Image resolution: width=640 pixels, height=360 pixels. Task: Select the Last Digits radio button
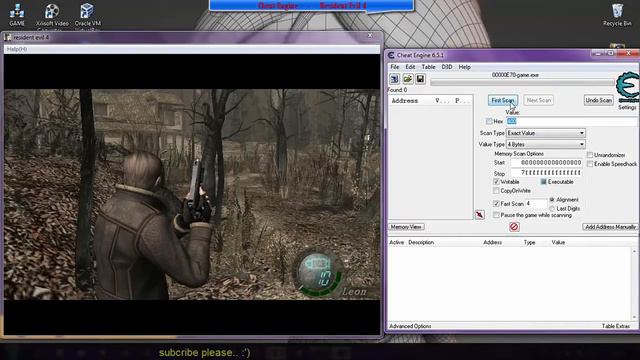coord(552,209)
